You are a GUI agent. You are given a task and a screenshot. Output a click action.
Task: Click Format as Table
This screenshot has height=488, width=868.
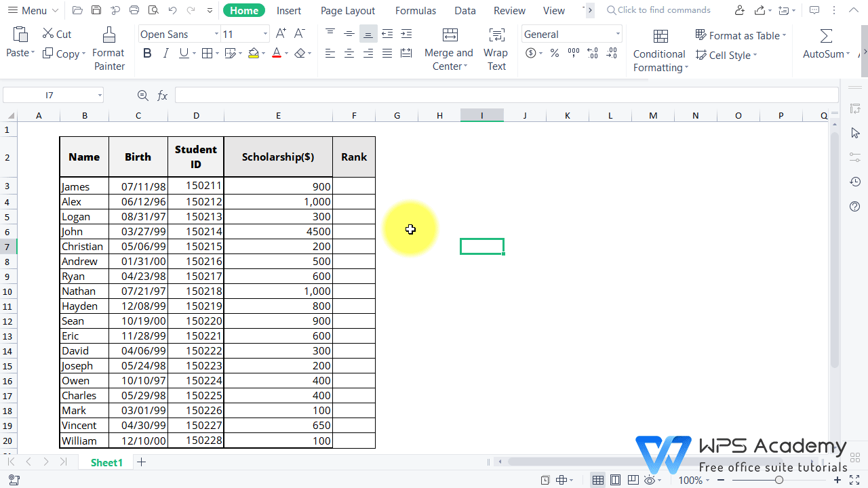(741, 35)
